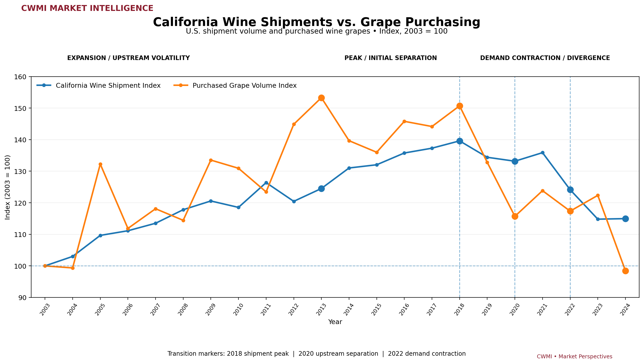Click the chart title California Wine Shipments
The image size is (644, 364).
click(317, 22)
